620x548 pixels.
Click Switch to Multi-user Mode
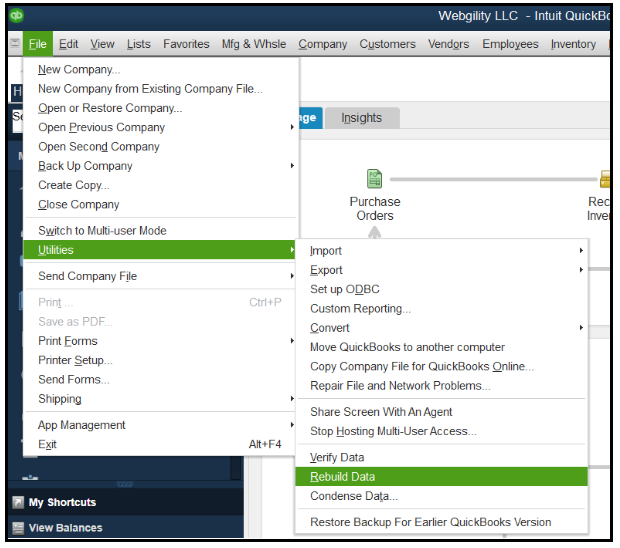tap(102, 231)
